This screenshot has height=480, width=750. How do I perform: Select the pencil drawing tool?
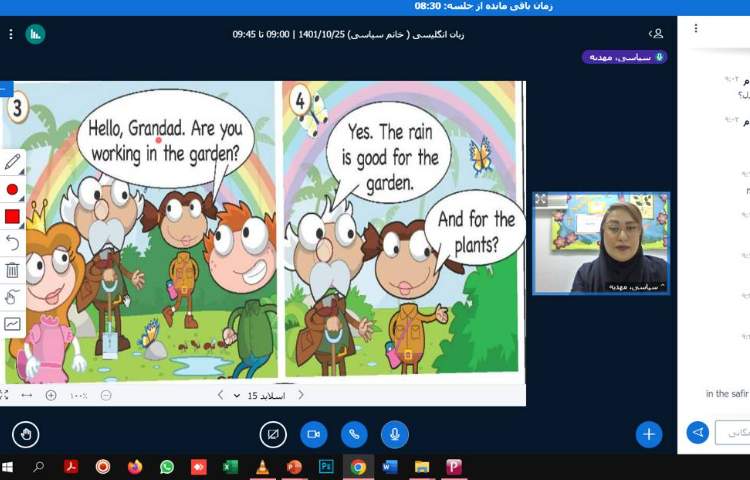point(12,162)
